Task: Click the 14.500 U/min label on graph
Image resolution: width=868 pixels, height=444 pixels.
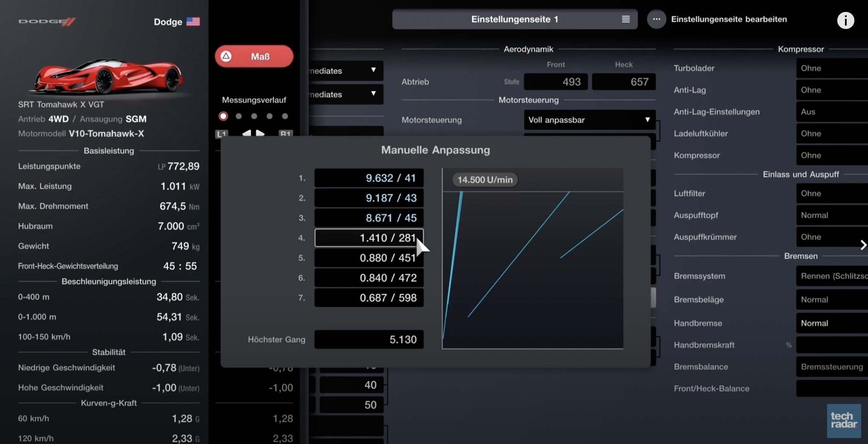Action: (485, 180)
